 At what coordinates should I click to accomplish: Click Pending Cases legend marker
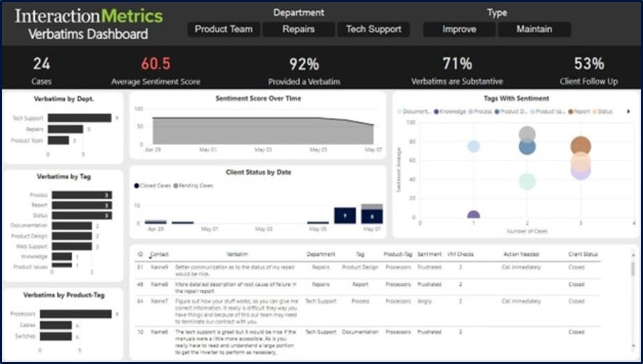pyautogui.click(x=176, y=185)
